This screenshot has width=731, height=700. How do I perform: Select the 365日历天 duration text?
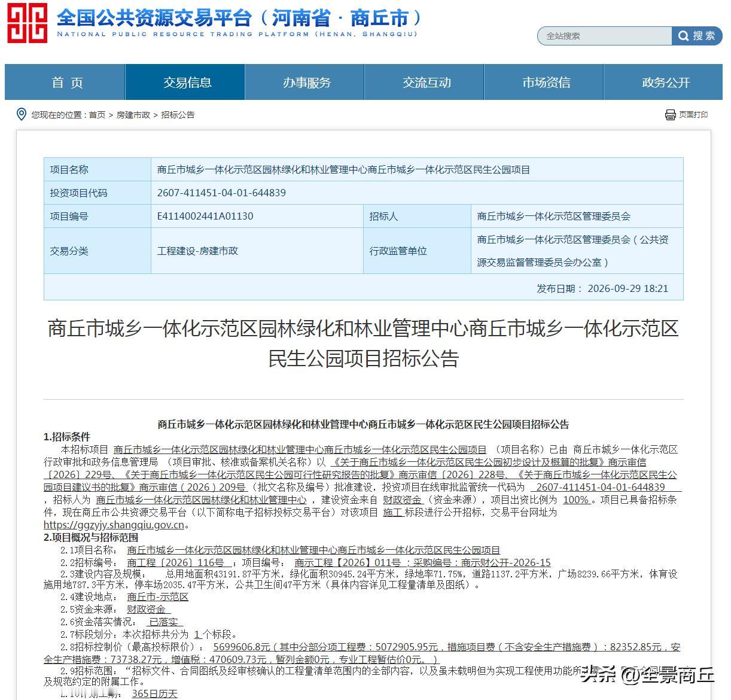(155, 693)
